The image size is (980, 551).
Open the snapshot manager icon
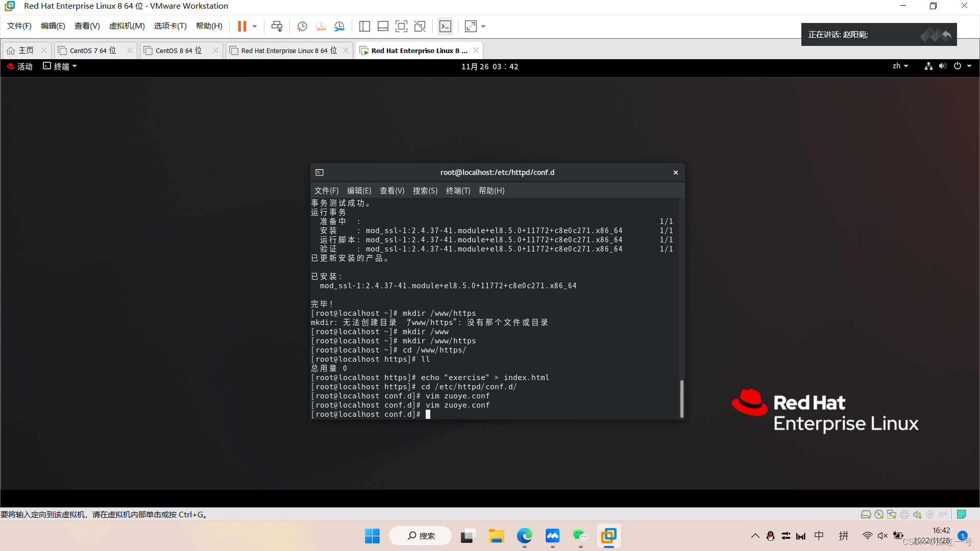[339, 26]
